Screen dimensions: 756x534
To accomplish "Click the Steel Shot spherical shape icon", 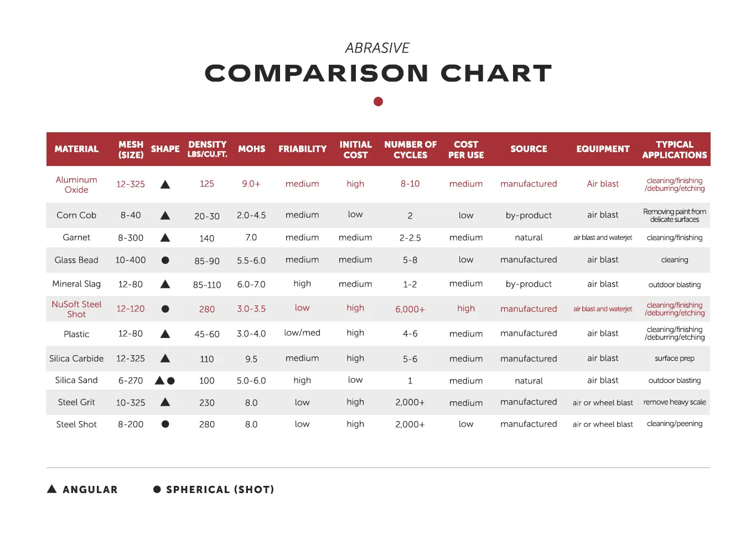I will 165,424.
